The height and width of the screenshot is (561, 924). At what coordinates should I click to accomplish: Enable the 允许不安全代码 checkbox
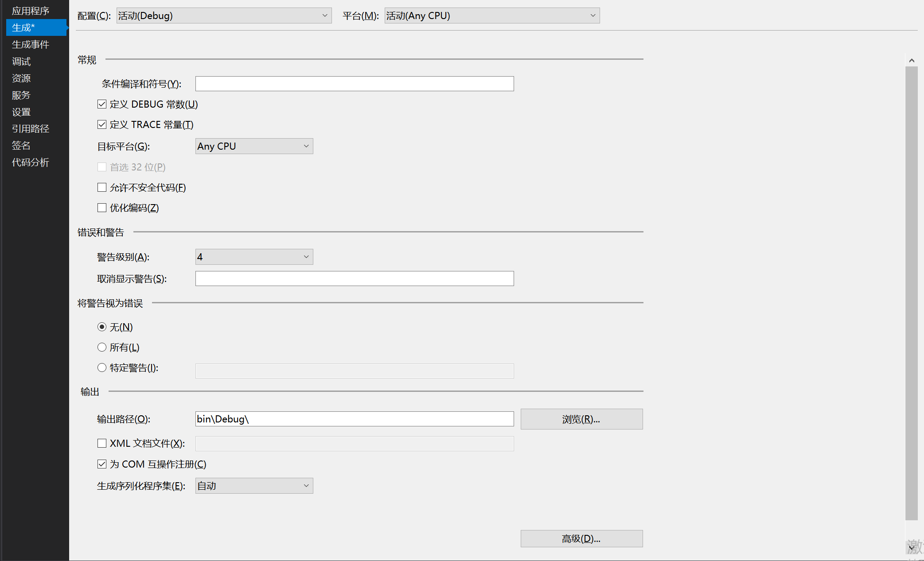click(x=102, y=187)
